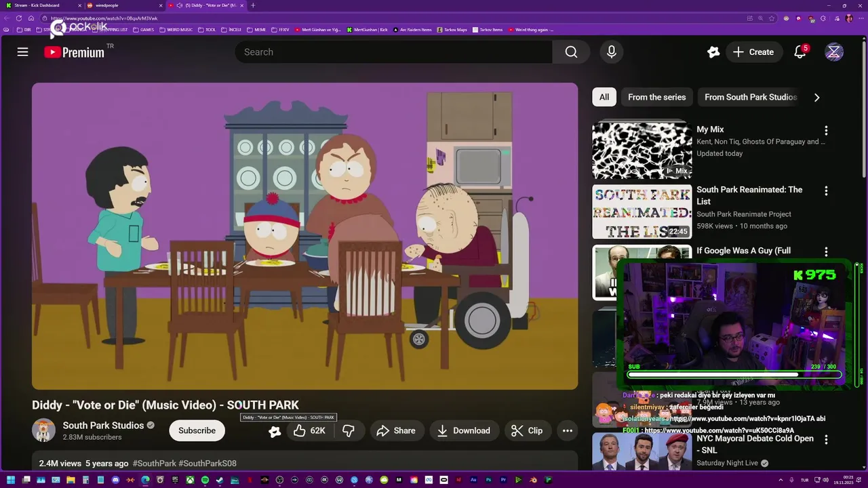Click the Clip button

527,430
